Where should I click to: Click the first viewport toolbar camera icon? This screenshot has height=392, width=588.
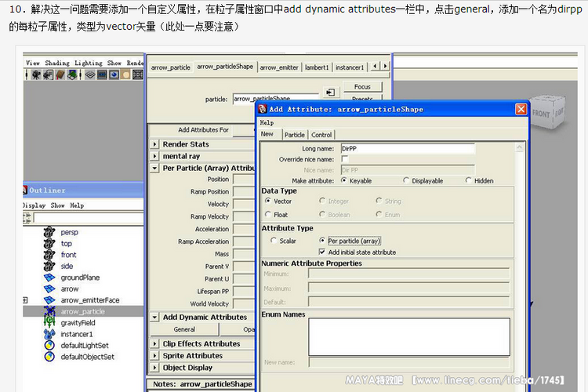(x=36, y=75)
